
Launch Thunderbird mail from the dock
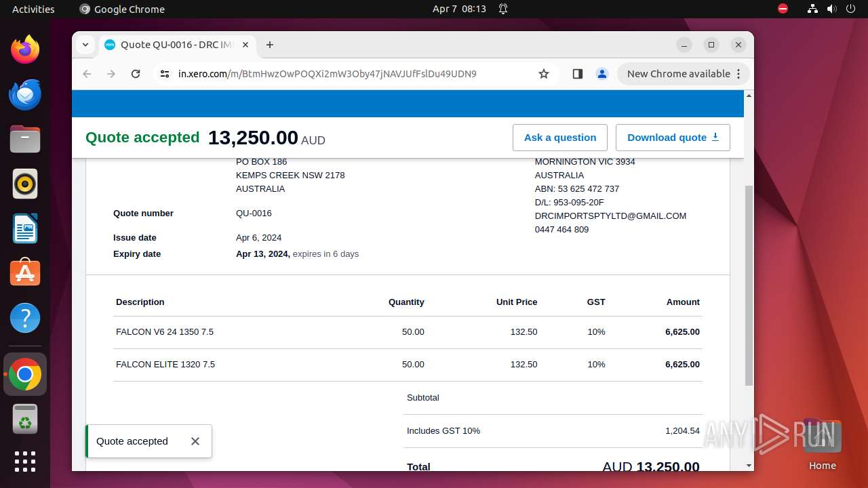(25, 94)
